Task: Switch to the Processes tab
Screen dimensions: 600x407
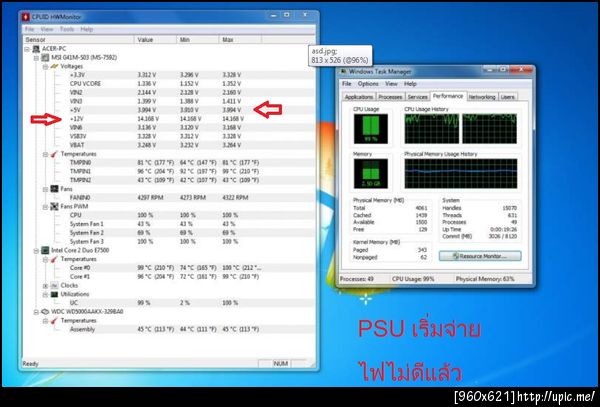Action: tap(390, 97)
